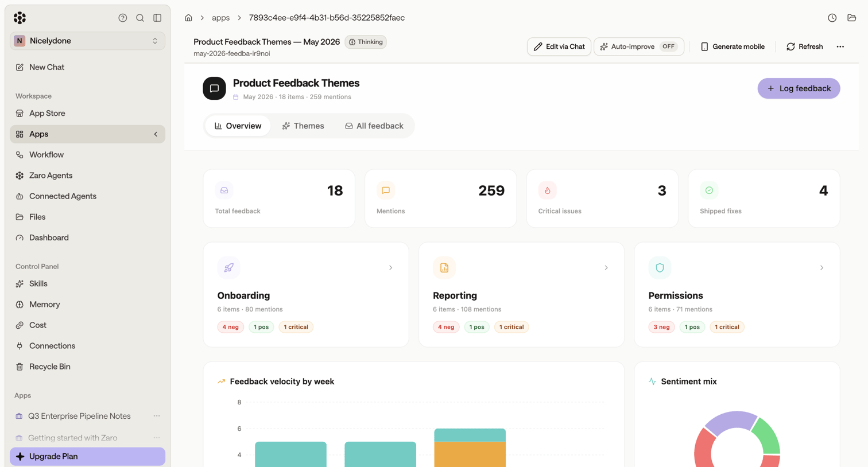Open Workflow in sidebar

[87, 155]
